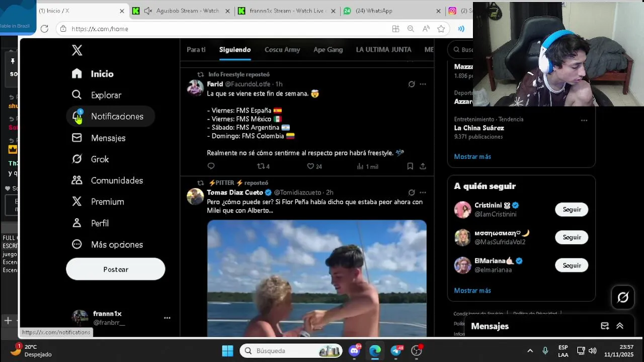Add page to browser favorites
Image resolution: width=644 pixels, height=362 pixels.
(x=441, y=29)
